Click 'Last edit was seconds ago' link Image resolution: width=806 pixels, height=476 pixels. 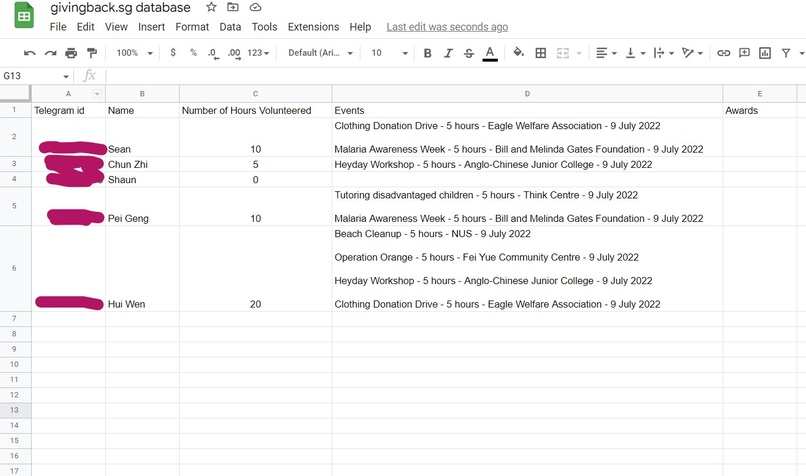click(x=447, y=27)
